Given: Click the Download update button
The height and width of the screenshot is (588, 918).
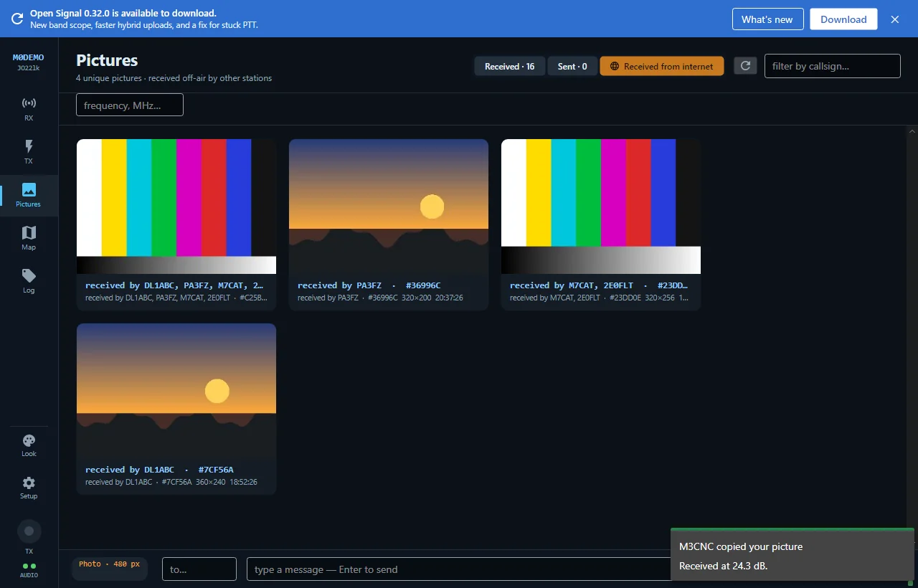Looking at the screenshot, I should click(x=843, y=19).
